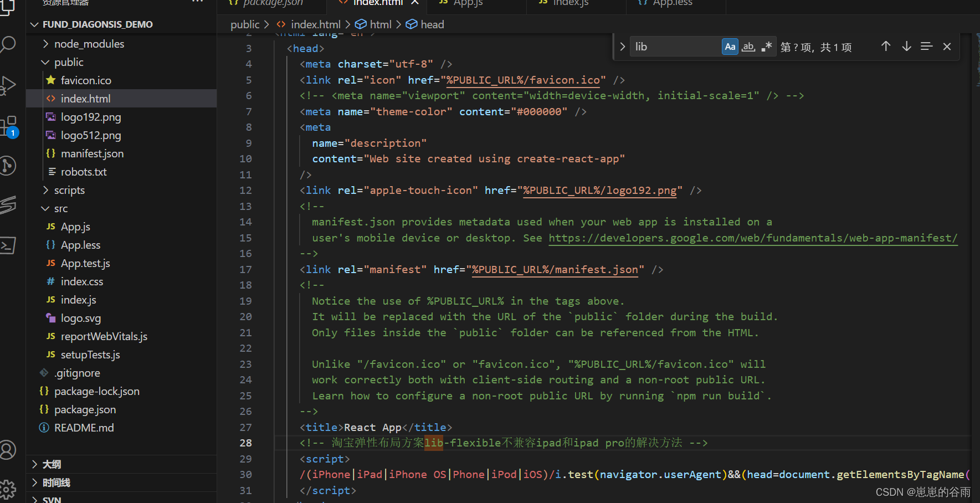Open logo.svg file

pyautogui.click(x=81, y=318)
